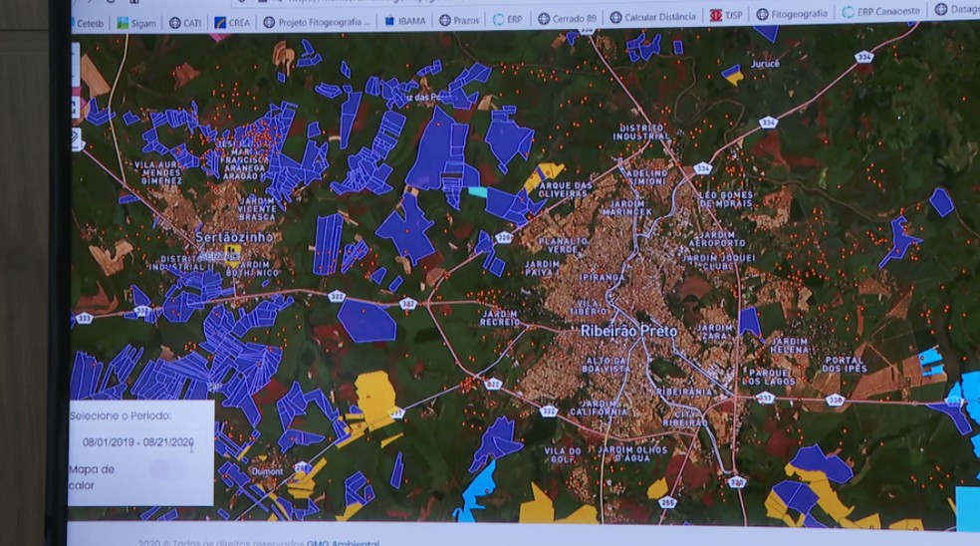Open the Cerrado 89 bookmark
The height and width of the screenshot is (546, 980).
(568, 18)
